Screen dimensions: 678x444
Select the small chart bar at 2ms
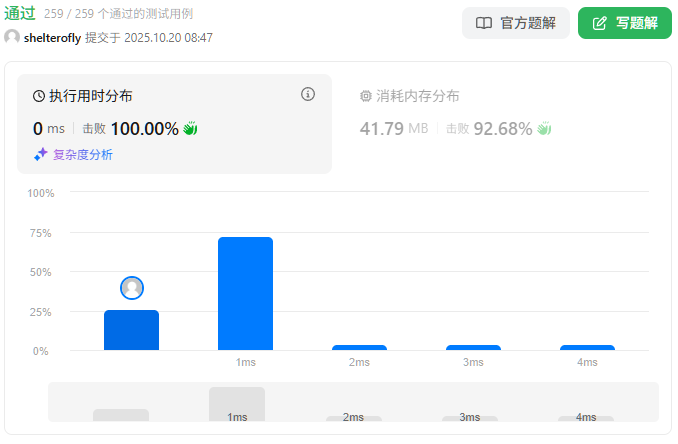tap(359, 347)
